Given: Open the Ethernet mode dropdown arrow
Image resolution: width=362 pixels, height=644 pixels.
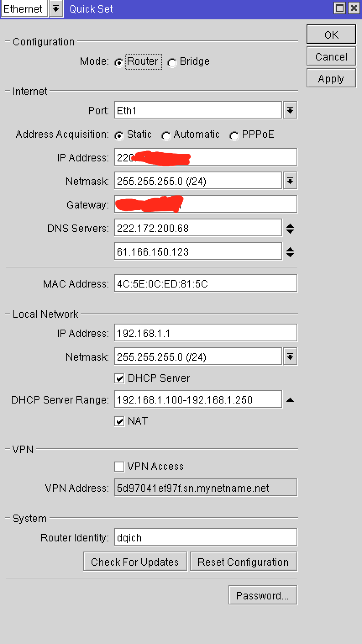Looking at the screenshot, I should [x=56, y=9].
